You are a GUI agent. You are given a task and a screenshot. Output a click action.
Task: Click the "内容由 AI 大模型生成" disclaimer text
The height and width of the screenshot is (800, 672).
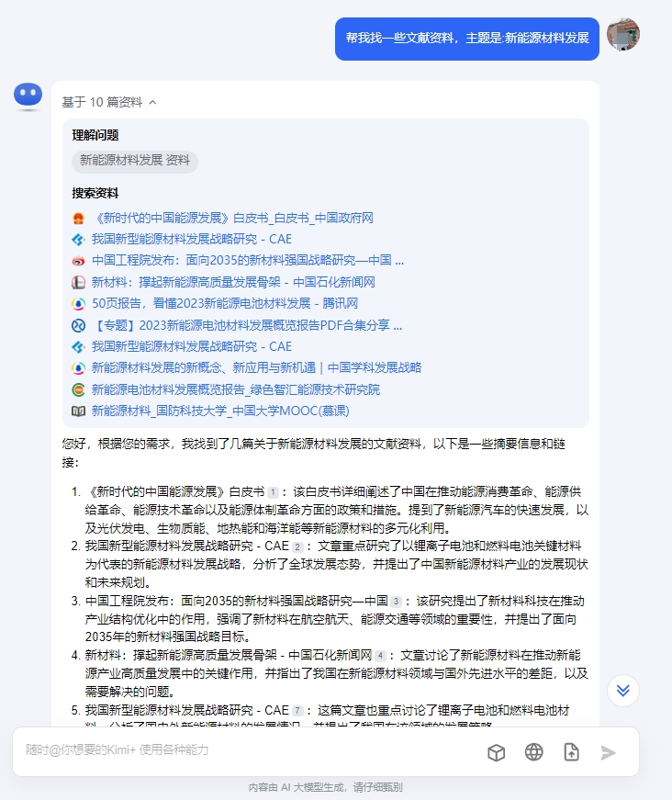pos(325,787)
